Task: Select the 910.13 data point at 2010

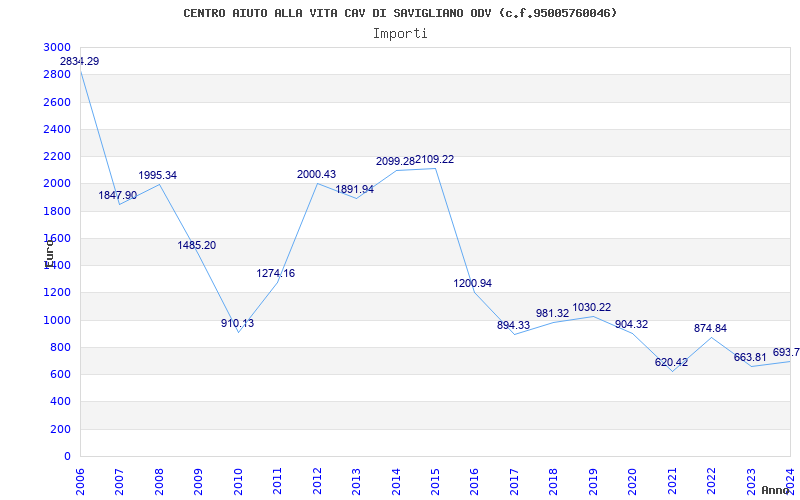Action: (x=237, y=323)
